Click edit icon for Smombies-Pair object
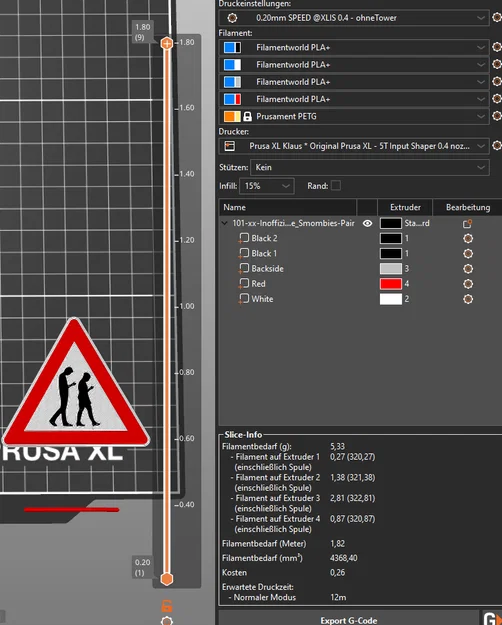 (x=467, y=224)
